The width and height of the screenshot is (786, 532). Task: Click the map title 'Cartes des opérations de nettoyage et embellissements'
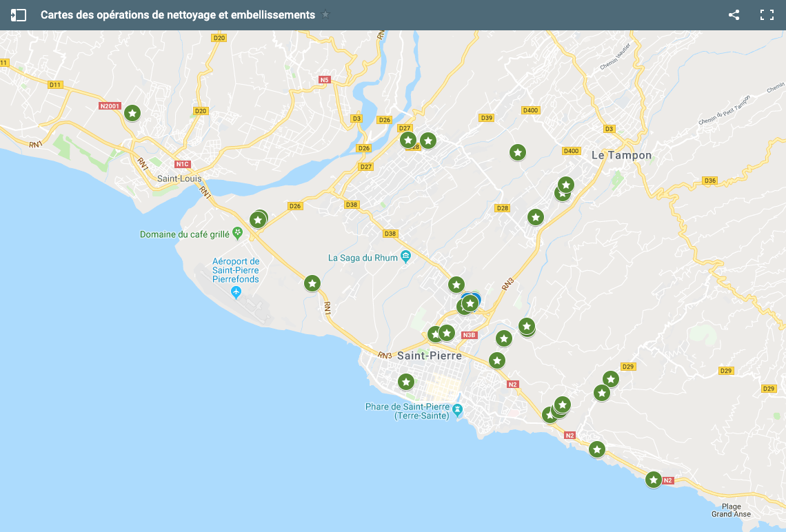(178, 15)
